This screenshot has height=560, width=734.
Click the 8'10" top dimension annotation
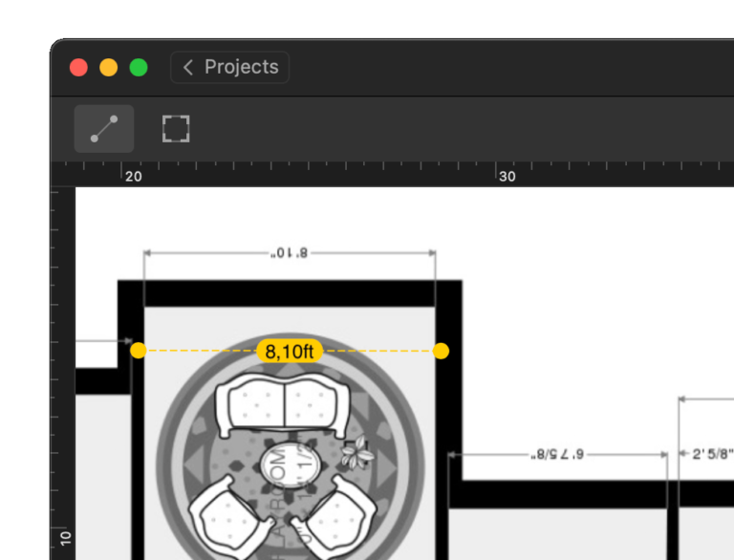point(290,253)
